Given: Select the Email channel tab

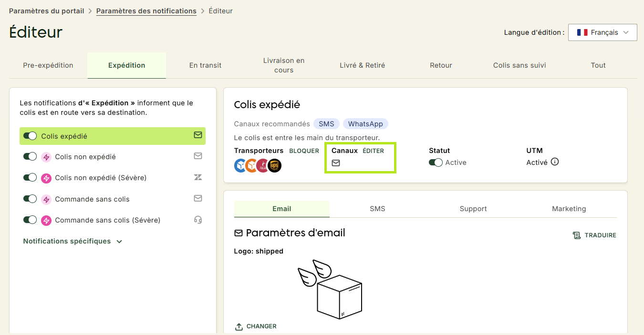Looking at the screenshot, I should tap(282, 209).
